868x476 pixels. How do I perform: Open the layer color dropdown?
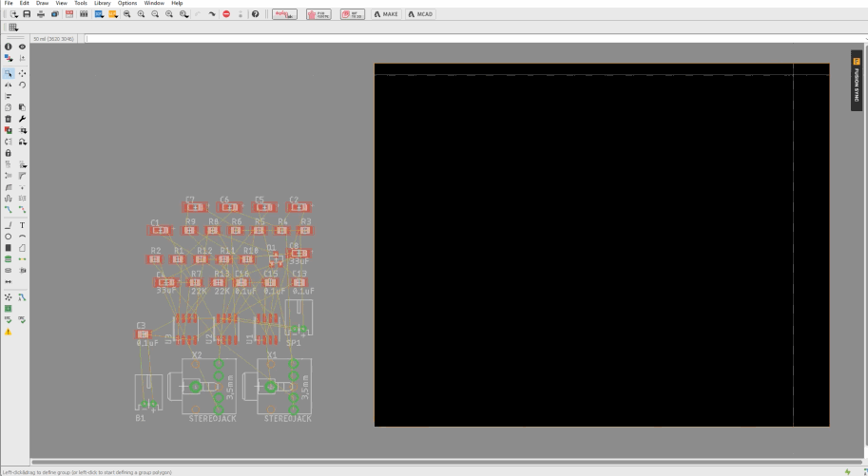point(8,58)
